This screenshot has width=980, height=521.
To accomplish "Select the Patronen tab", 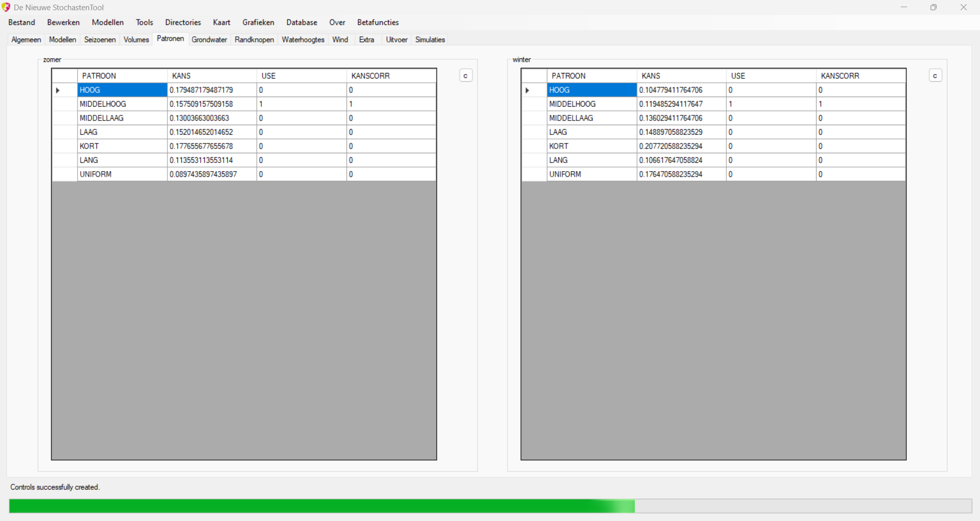I will (x=170, y=39).
